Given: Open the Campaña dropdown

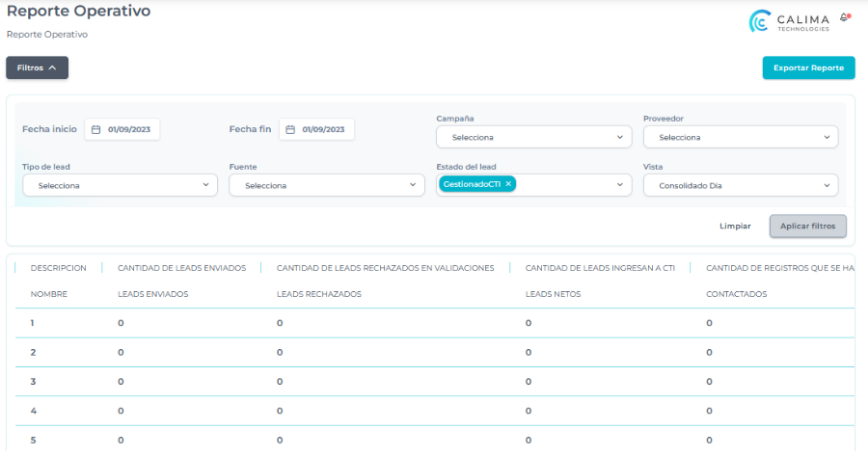Looking at the screenshot, I should click(533, 137).
